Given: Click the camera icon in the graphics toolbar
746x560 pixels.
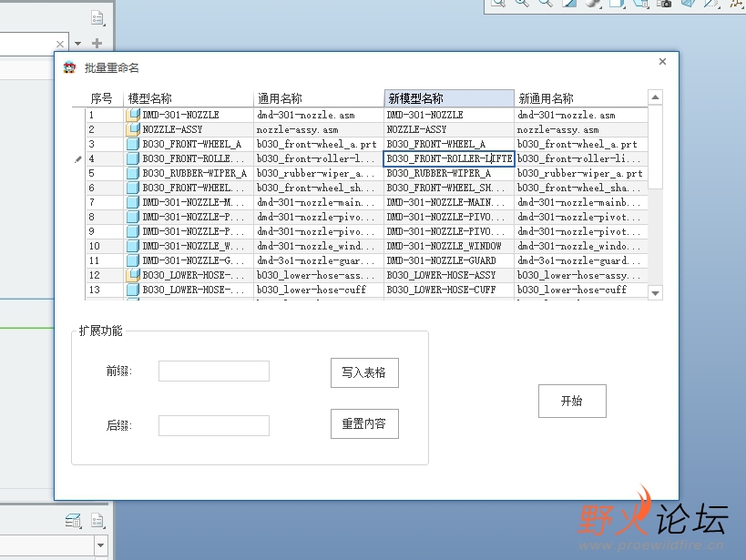Looking at the screenshot, I should point(664,4).
